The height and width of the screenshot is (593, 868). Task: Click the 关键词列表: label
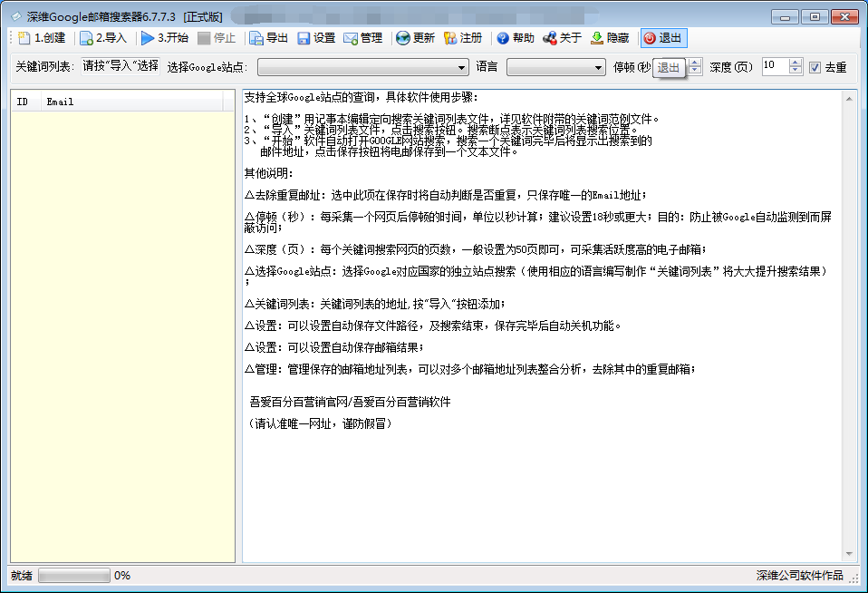click(x=44, y=67)
